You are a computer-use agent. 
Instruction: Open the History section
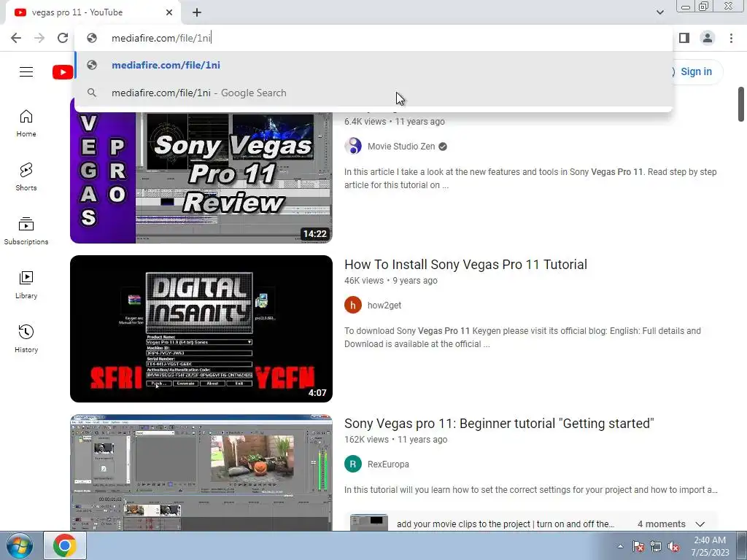pos(26,338)
